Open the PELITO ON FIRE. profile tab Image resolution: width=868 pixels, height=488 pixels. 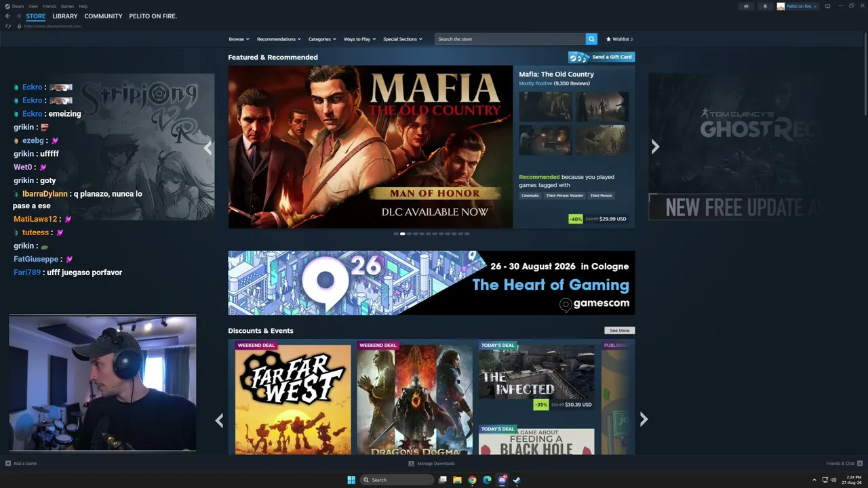(x=153, y=16)
